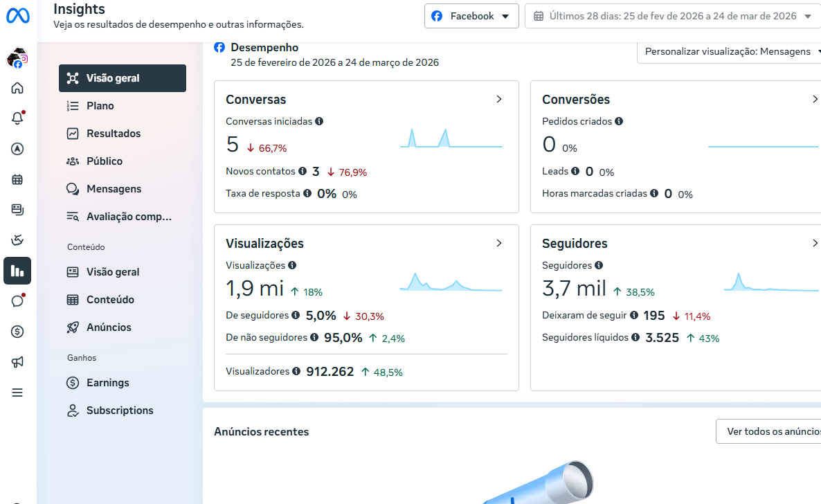Click the Seguidores card title
821x504 pixels.
pyautogui.click(x=575, y=244)
